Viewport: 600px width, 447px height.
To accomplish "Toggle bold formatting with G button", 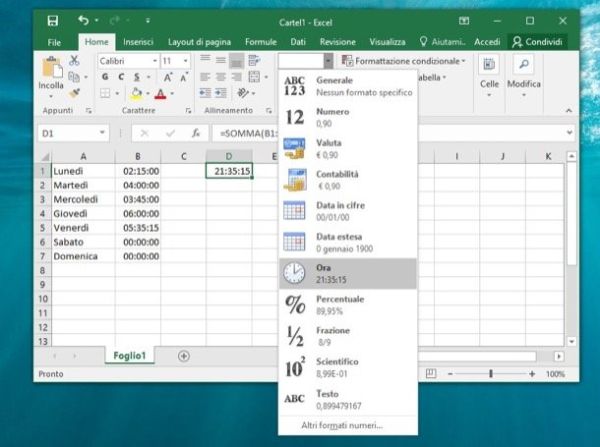I will 105,77.
